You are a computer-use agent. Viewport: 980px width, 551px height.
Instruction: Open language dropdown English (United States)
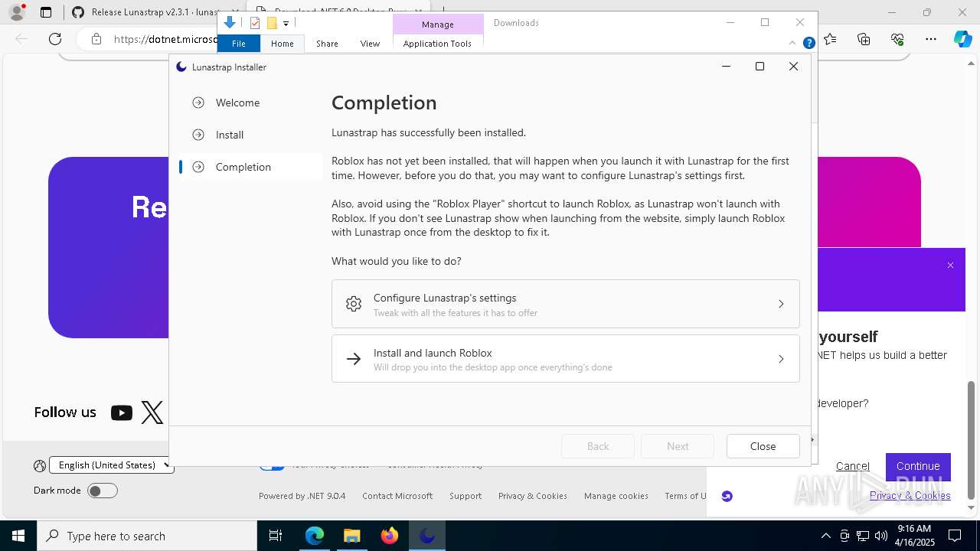pyautogui.click(x=112, y=465)
